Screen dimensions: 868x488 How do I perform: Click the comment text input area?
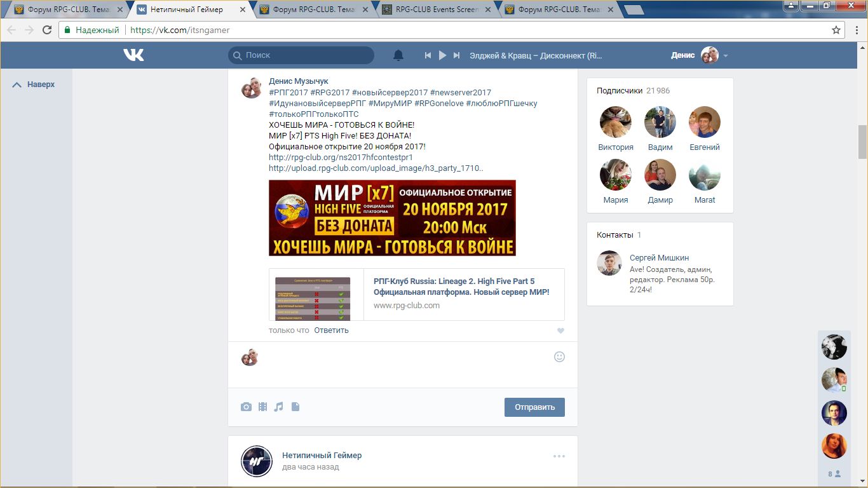point(406,365)
